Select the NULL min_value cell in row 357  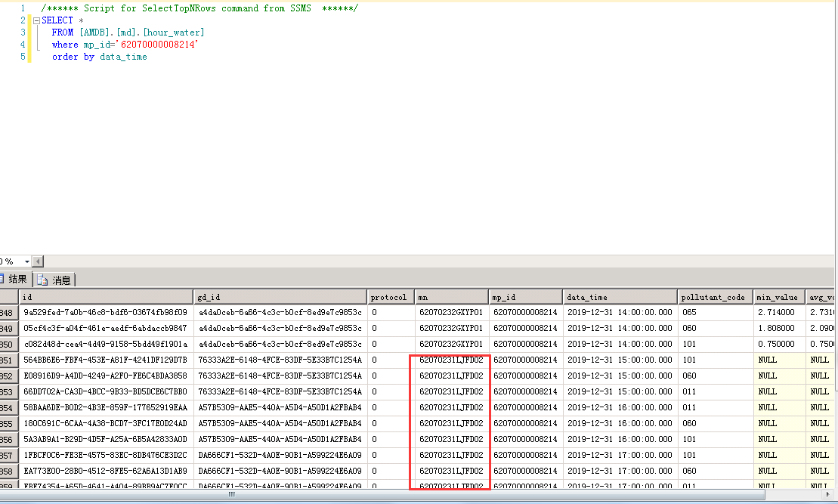(x=779, y=456)
